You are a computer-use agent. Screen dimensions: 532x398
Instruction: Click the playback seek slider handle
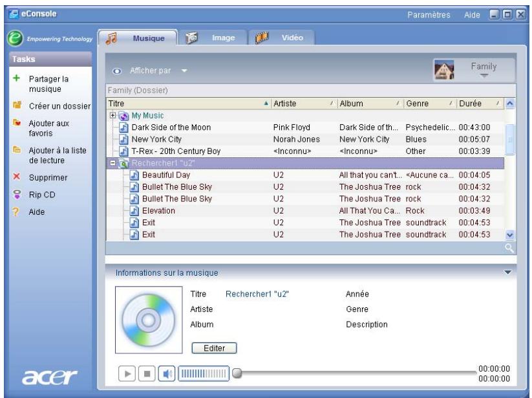(x=237, y=373)
